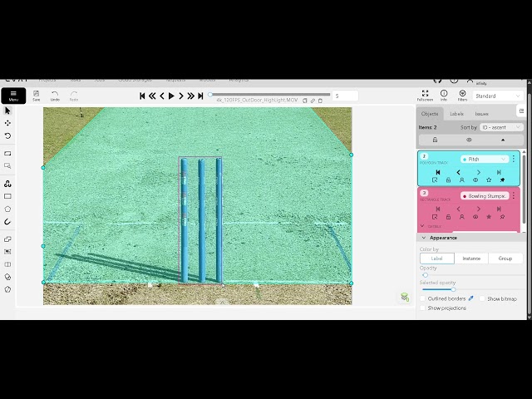Collapse the objects sidebar

(x=521, y=111)
